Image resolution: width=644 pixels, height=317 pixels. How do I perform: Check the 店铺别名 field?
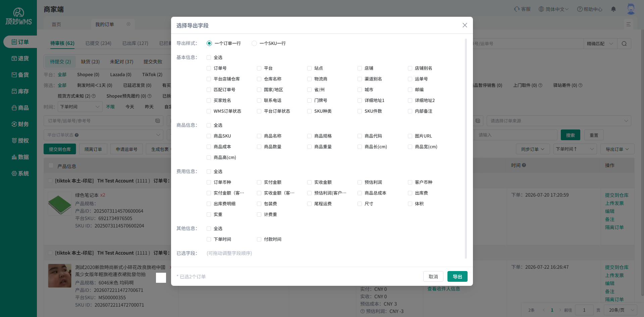point(410,68)
